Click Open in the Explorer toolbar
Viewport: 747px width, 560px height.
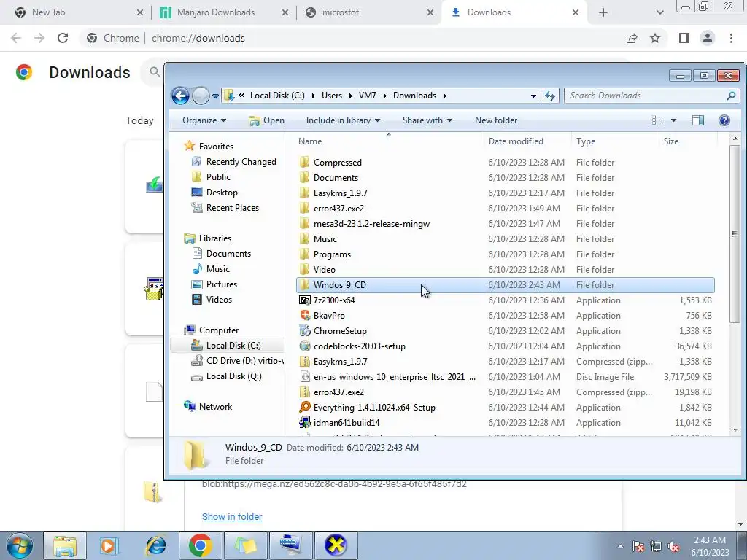[266, 120]
